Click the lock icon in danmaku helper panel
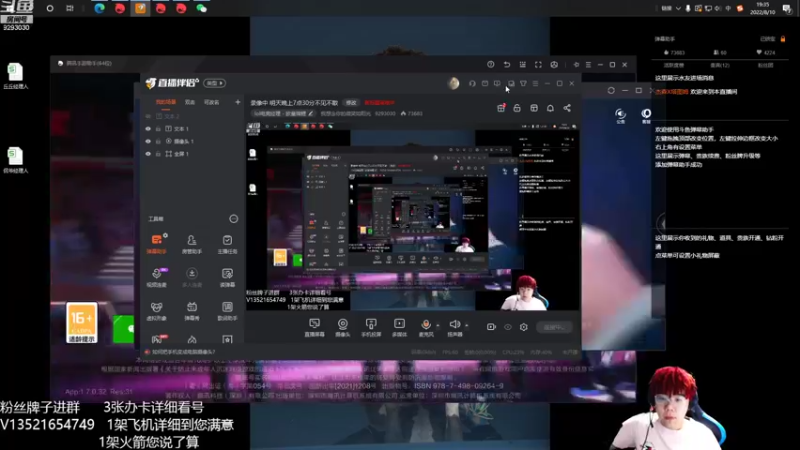This screenshot has height=450, width=800. click(x=783, y=39)
